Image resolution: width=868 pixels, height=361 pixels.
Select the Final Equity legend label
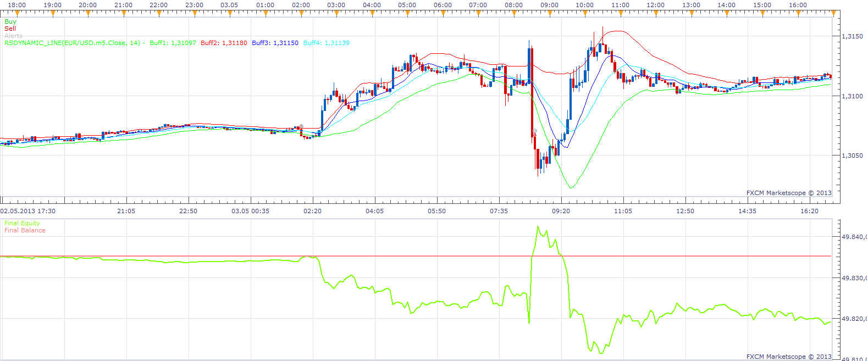(22, 223)
